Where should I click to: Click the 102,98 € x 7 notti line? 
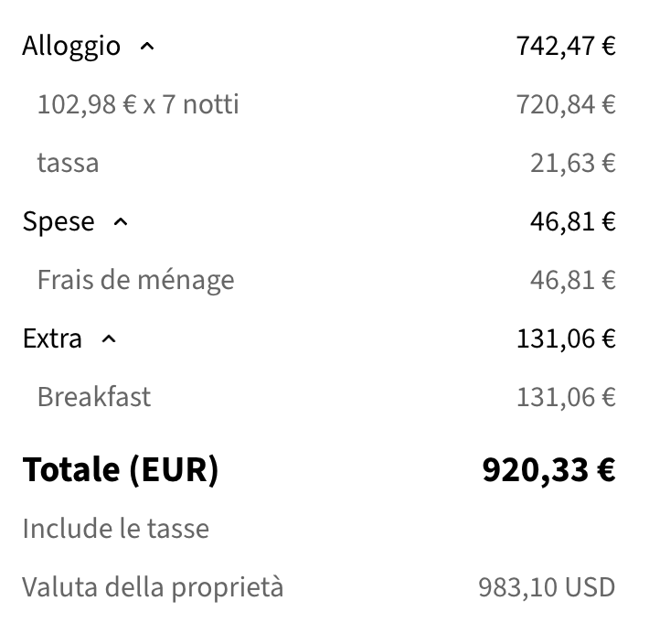click(x=138, y=104)
